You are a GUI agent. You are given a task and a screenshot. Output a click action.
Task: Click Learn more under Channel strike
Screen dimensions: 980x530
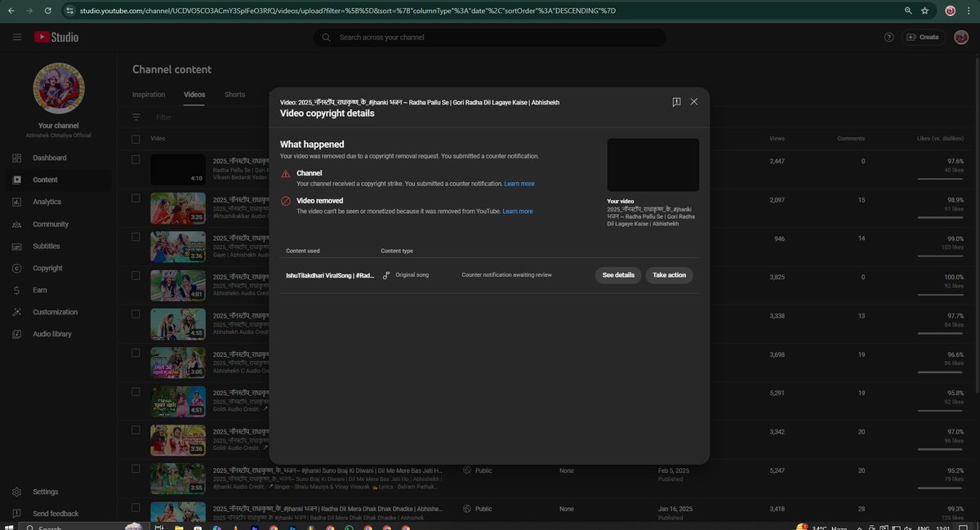click(x=519, y=184)
